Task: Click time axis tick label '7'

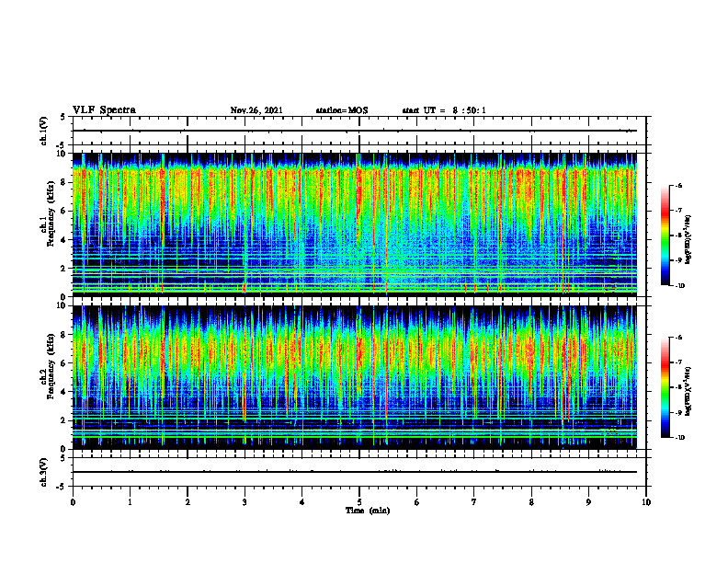Action: 474,502
